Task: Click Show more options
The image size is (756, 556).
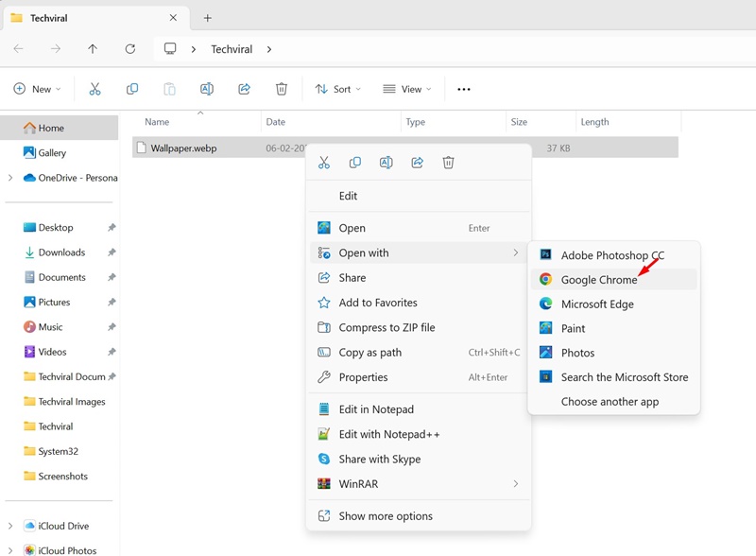Action: 386,516
